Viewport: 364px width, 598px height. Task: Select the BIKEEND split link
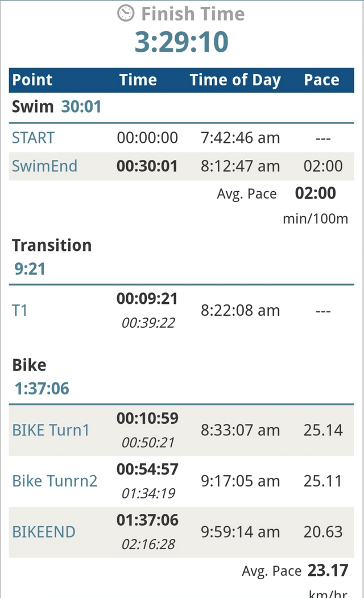[x=44, y=532]
